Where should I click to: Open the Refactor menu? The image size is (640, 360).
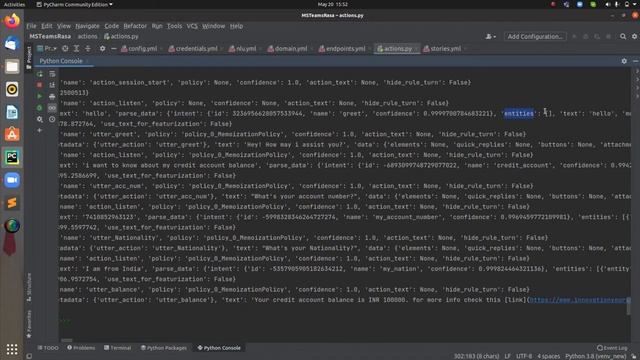135,26
